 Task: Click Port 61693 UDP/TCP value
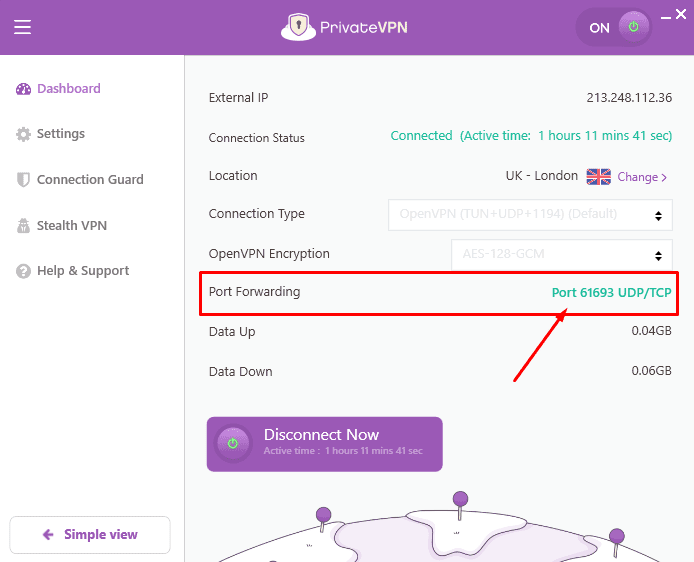pos(611,293)
